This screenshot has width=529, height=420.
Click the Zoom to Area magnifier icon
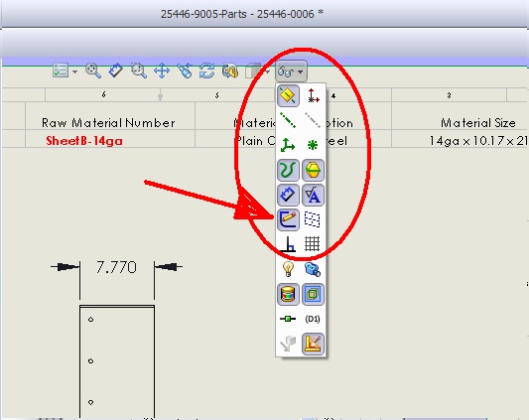click(x=138, y=70)
